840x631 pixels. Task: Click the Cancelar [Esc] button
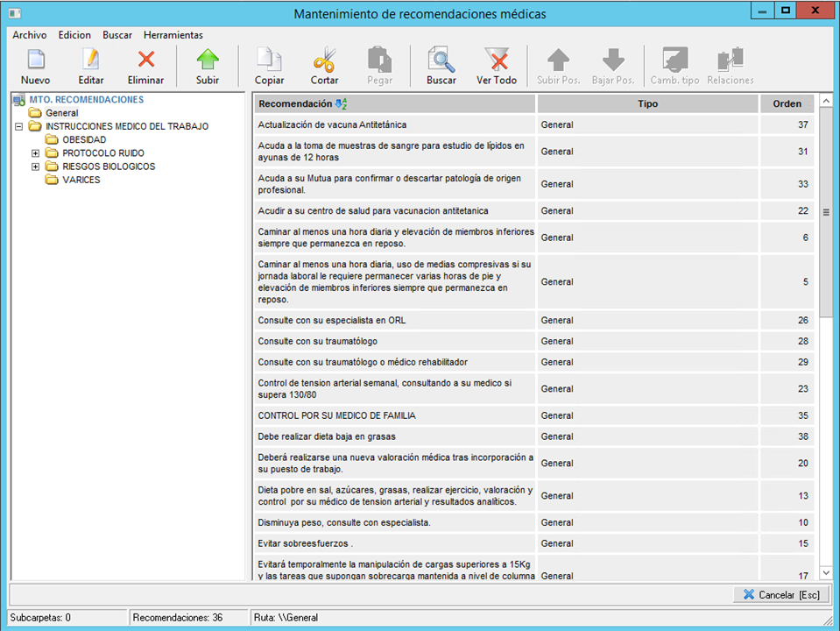(x=780, y=594)
